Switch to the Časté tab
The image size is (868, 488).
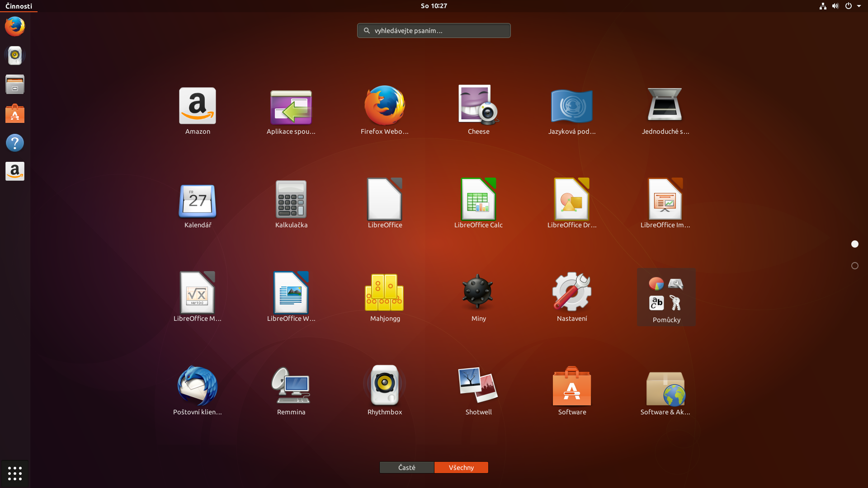(x=407, y=467)
